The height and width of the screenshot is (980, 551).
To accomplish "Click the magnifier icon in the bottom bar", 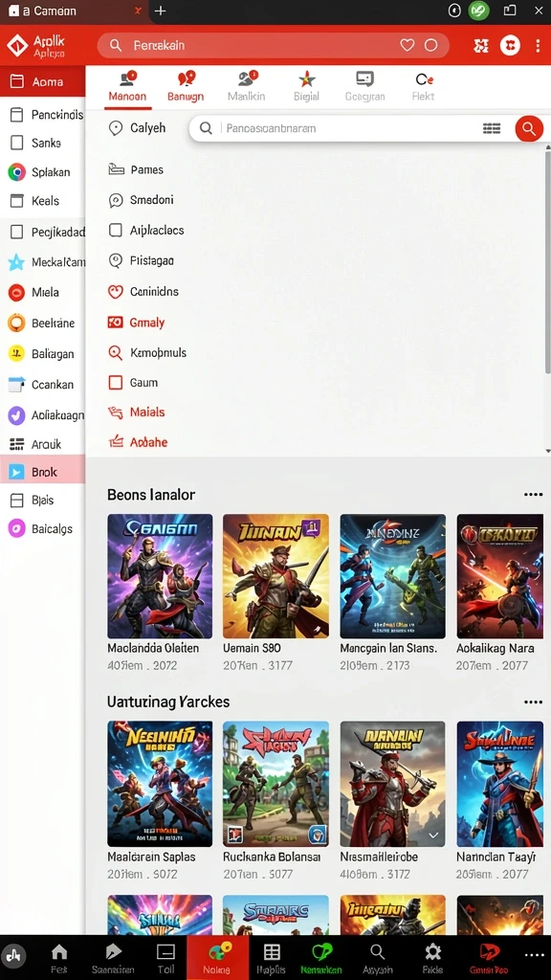I will 377,952.
